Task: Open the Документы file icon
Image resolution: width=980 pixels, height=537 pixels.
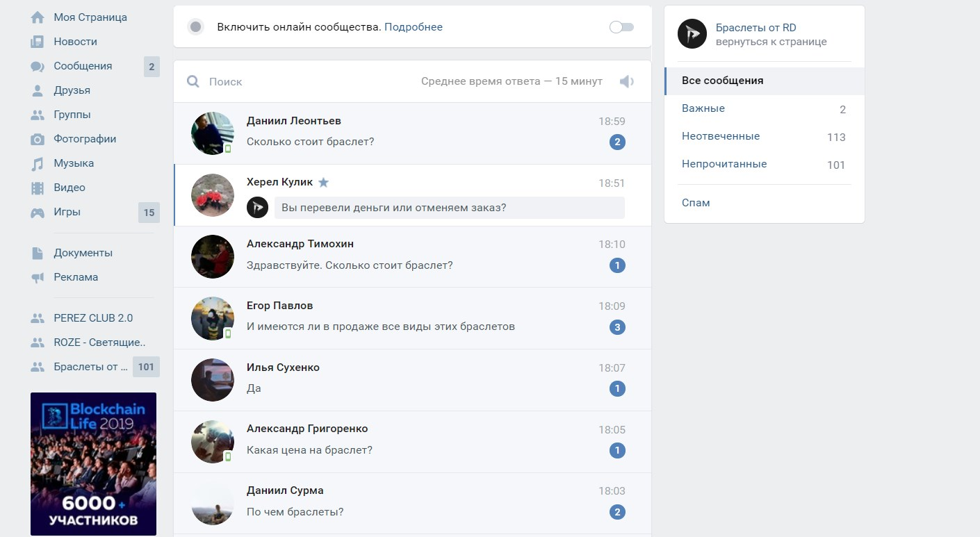Action: (x=38, y=253)
